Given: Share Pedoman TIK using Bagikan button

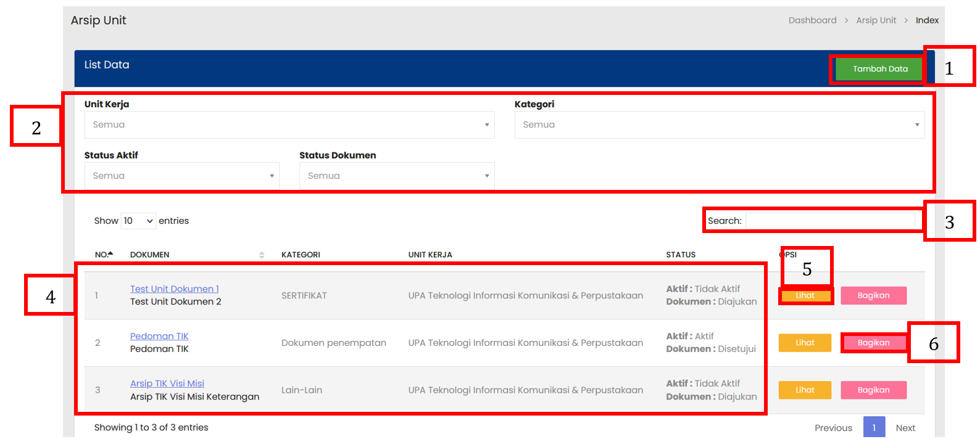Looking at the screenshot, I should click(873, 343).
